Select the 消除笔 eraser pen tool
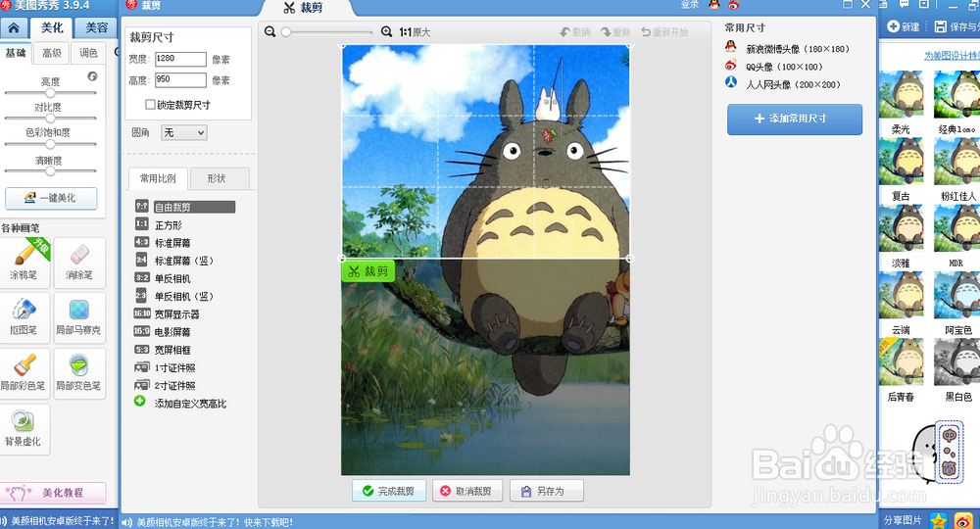Image resolution: width=980 pixels, height=529 pixels. [x=79, y=262]
